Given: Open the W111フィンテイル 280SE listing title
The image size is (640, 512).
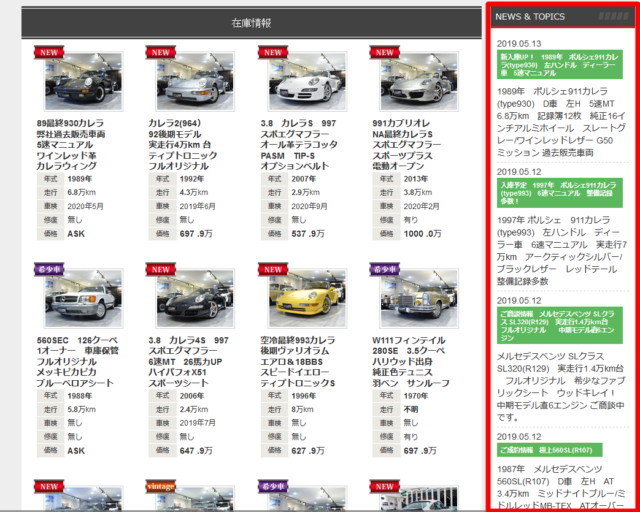Looking at the screenshot, I should (x=411, y=361).
